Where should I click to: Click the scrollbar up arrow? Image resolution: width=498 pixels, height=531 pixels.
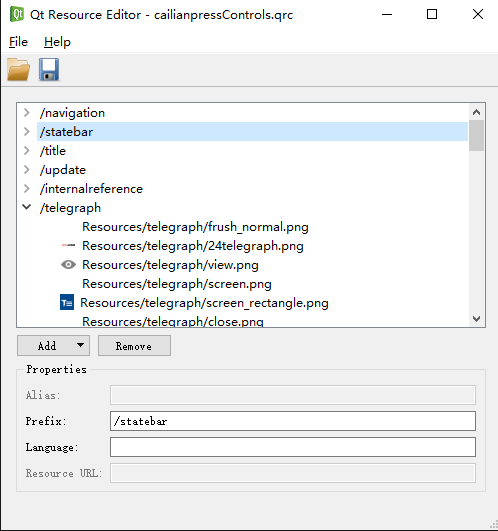coord(476,112)
